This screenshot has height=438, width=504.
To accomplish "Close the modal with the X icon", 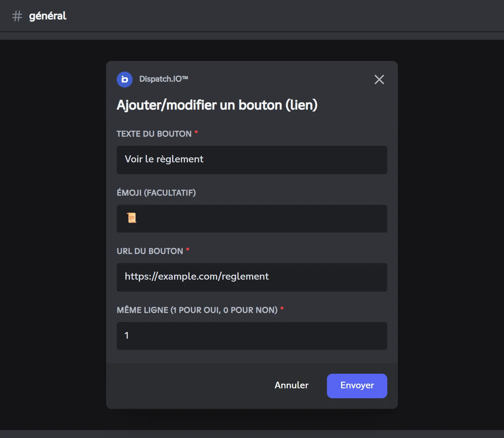I will pos(379,80).
